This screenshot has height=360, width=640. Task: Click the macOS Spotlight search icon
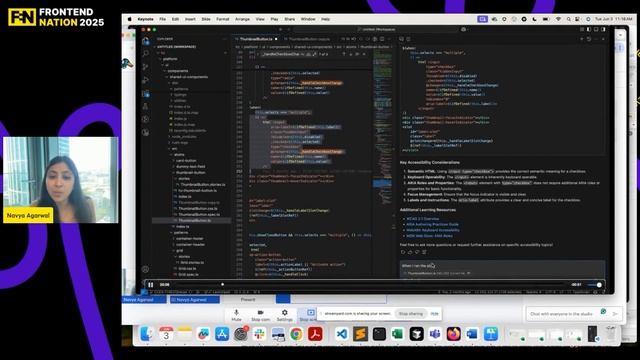(568, 19)
